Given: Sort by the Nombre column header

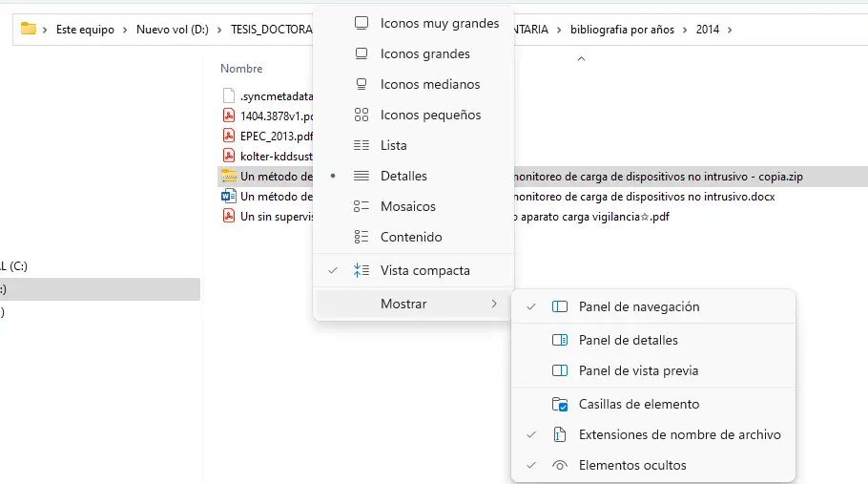Looking at the screenshot, I should click(241, 69).
